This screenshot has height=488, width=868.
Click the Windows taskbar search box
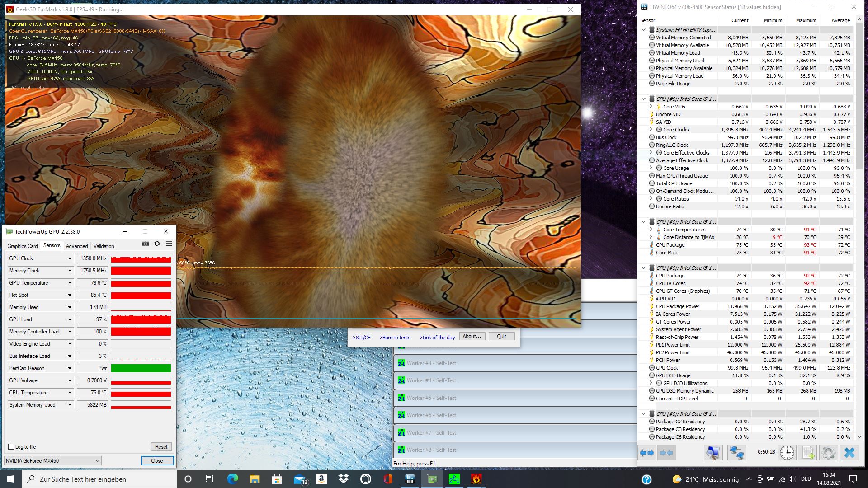pos(99,479)
